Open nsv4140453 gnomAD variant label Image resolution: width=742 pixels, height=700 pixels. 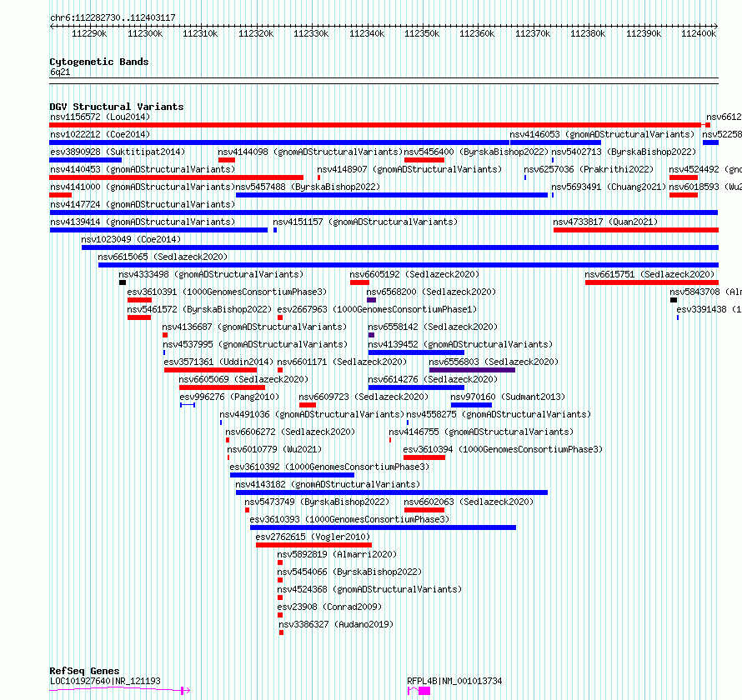[143, 169]
